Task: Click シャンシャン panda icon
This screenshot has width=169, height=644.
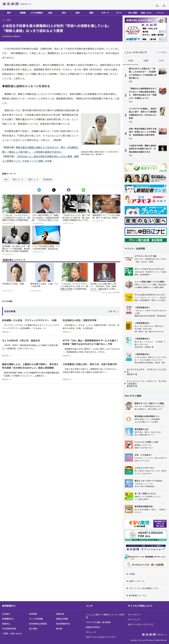Action: coord(129,444)
